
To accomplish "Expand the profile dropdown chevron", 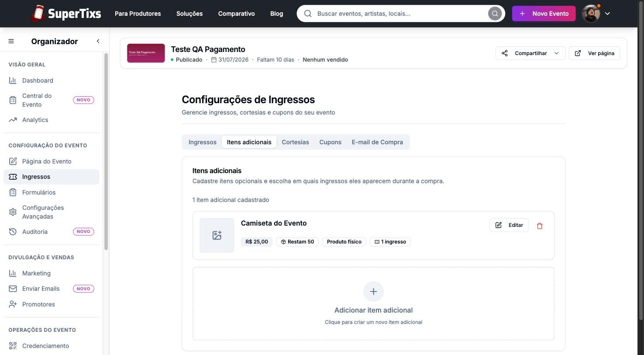I will 607,14.
